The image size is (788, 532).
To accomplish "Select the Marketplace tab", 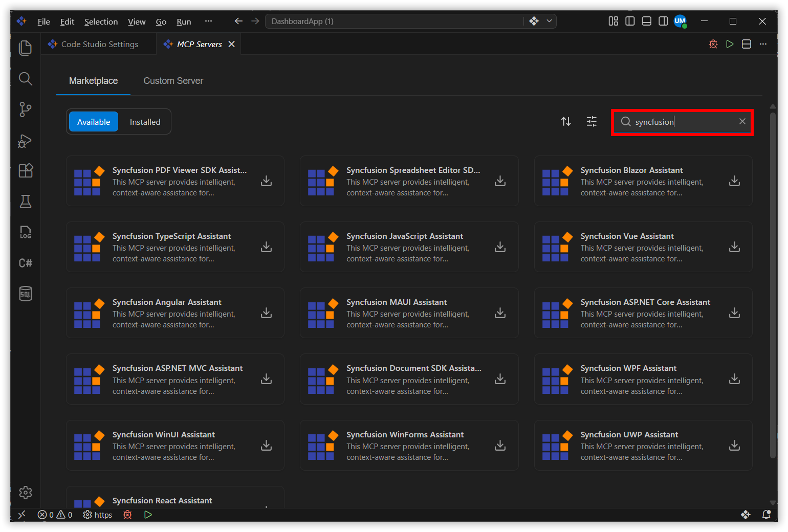I will pyautogui.click(x=93, y=81).
